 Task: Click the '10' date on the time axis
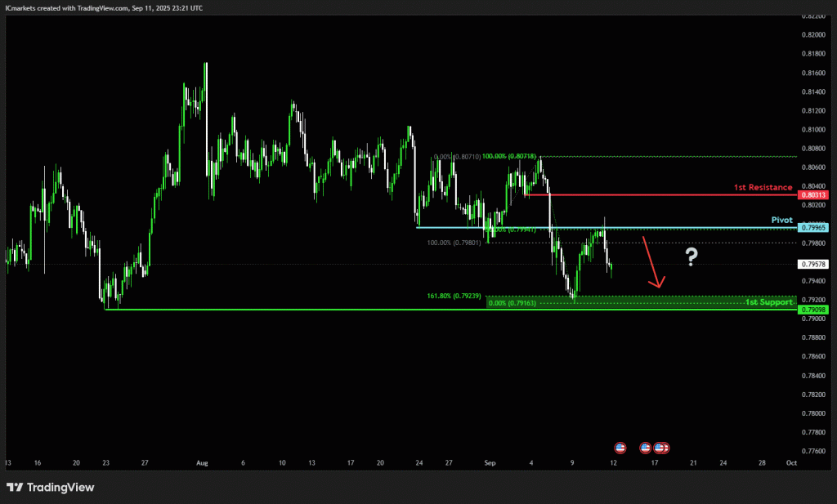(282, 463)
